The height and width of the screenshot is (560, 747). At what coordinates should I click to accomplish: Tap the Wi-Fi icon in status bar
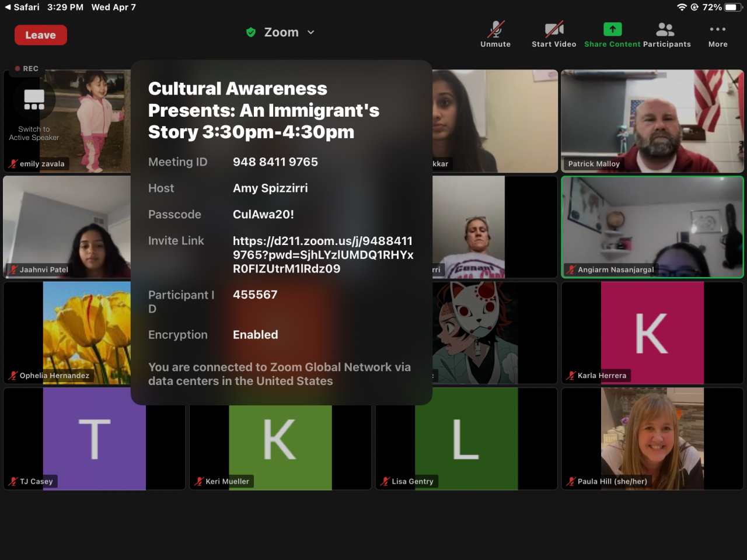pos(682,7)
